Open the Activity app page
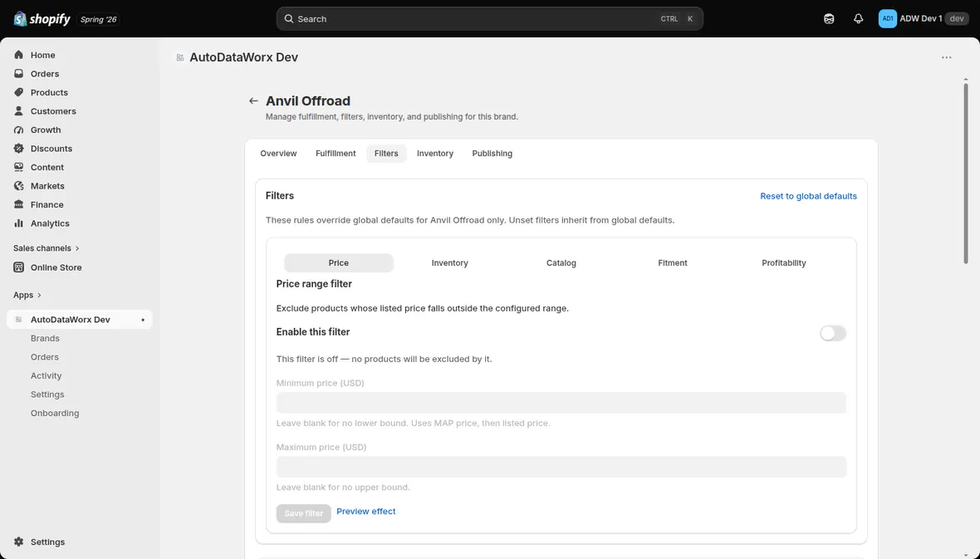The height and width of the screenshot is (559, 980). (47, 375)
